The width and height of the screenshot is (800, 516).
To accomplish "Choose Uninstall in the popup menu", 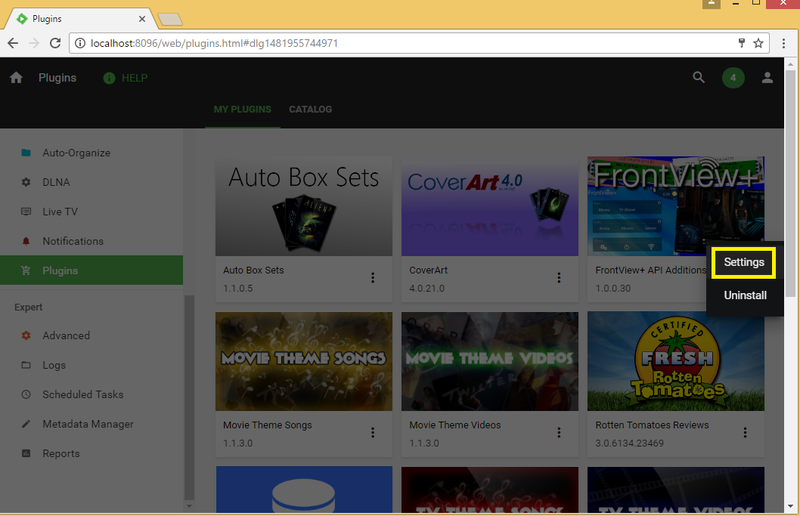I will [x=745, y=296].
